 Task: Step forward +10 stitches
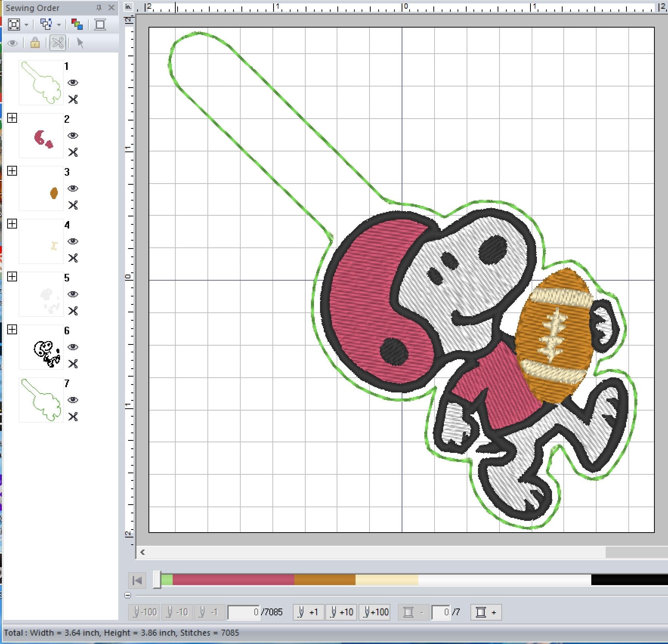pyautogui.click(x=342, y=612)
